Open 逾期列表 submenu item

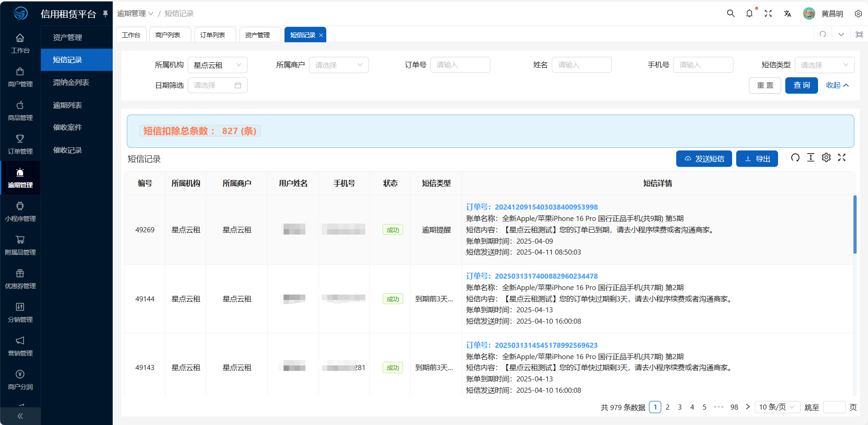pos(77,105)
